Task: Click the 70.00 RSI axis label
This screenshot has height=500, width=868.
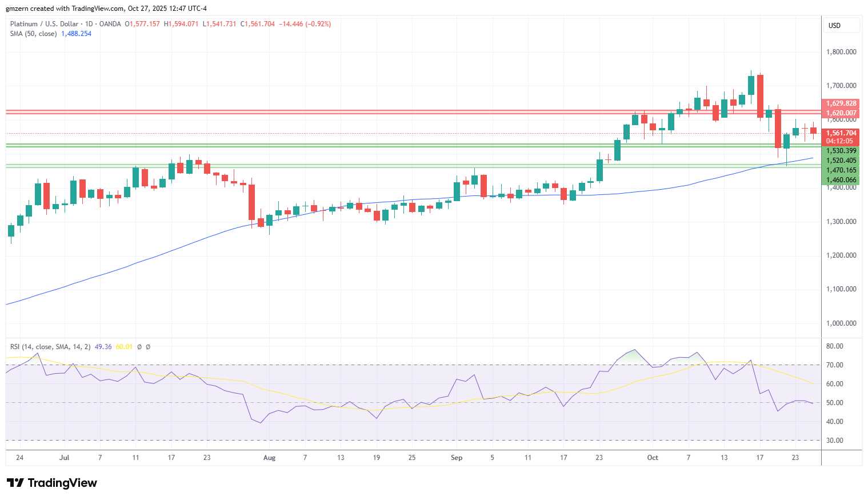Action: click(835, 365)
